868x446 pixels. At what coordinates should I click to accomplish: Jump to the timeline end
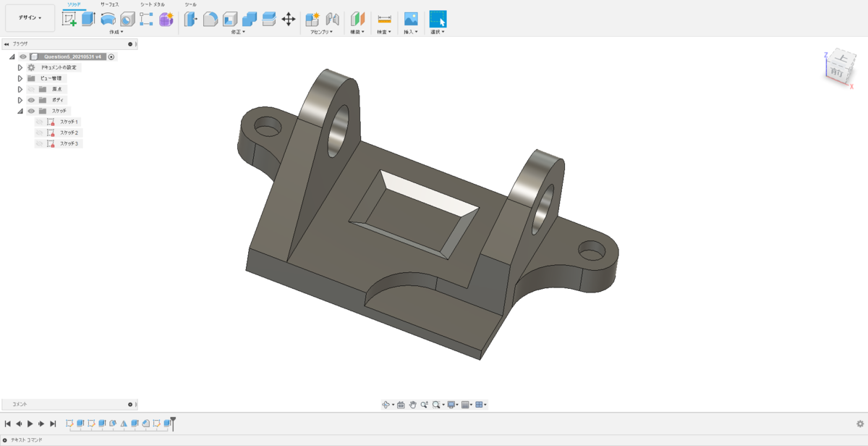[x=54, y=424]
